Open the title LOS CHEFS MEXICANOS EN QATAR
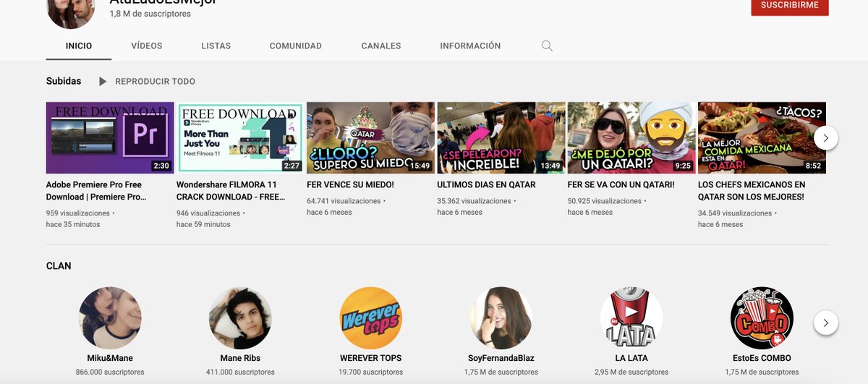Screen dimensions: 868x384 [752, 191]
